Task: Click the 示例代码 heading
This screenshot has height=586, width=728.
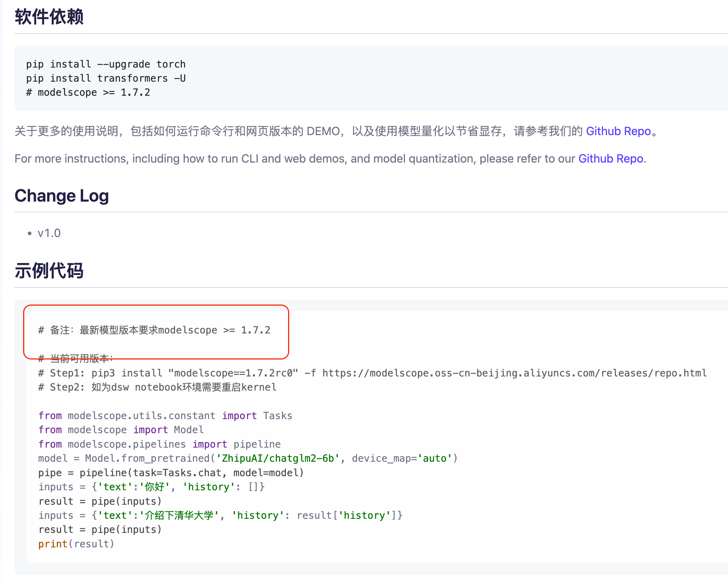Action: [x=49, y=271]
